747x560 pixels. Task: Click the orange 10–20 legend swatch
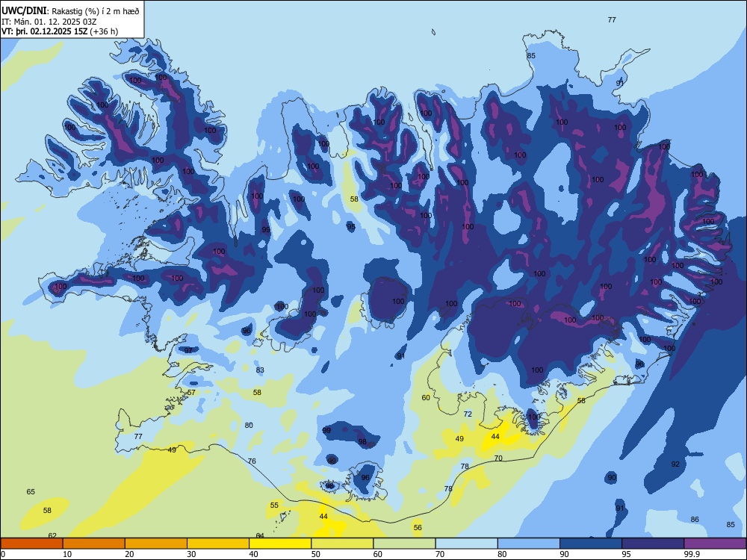pos(94,544)
